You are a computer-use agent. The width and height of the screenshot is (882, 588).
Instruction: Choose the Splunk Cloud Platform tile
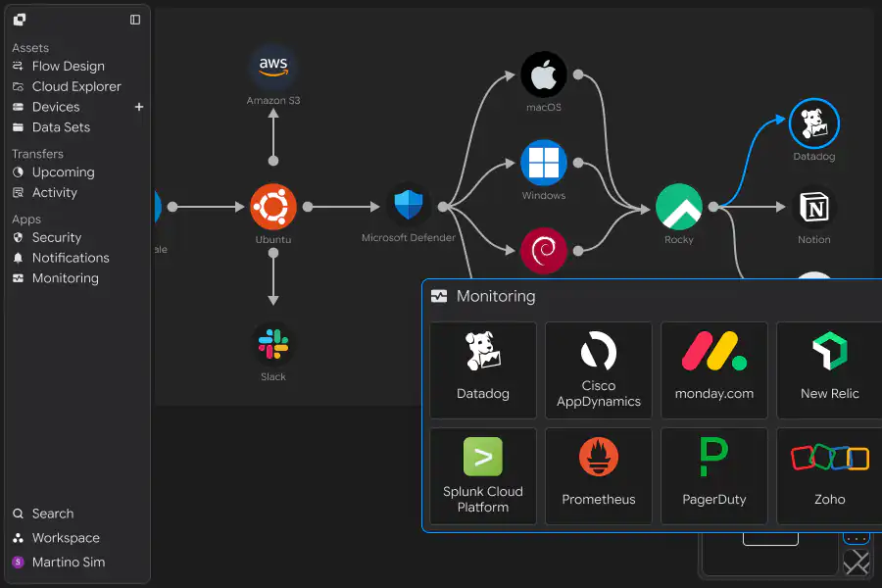coord(483,476)
